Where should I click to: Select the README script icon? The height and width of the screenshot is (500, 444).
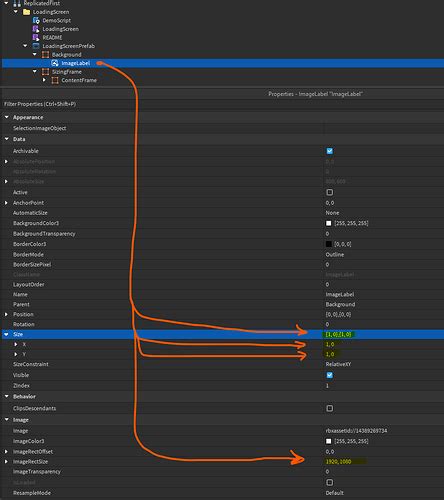(36, 37)
